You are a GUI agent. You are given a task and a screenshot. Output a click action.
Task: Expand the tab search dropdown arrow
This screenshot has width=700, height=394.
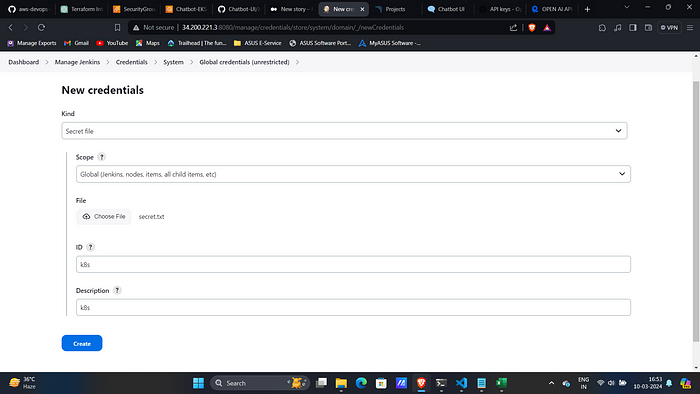click(627, 7)
